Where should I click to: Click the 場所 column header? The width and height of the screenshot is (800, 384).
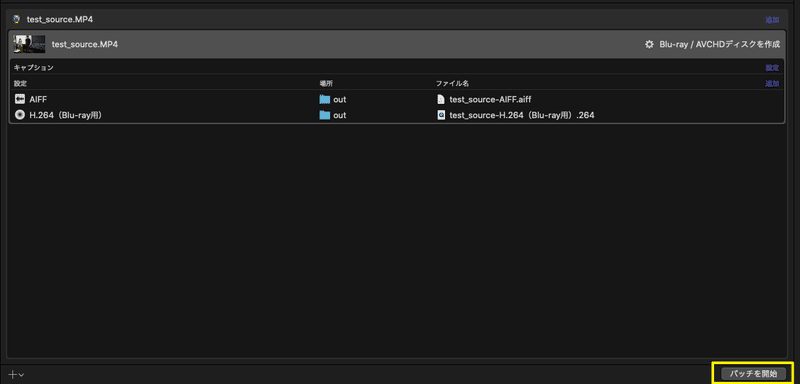click(326, 83)
